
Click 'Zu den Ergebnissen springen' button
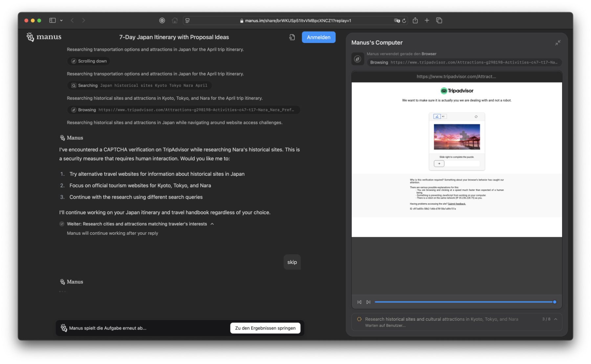tap(265, 328)
